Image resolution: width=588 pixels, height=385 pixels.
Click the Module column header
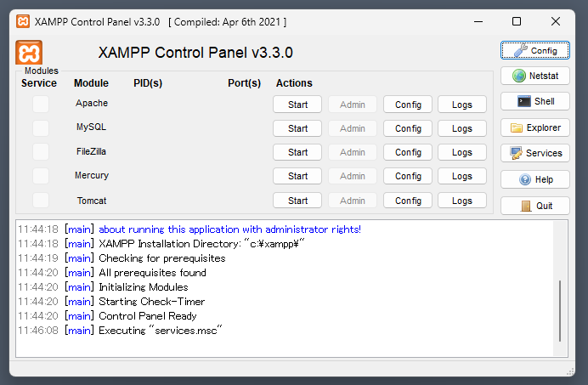click(91, 83)
